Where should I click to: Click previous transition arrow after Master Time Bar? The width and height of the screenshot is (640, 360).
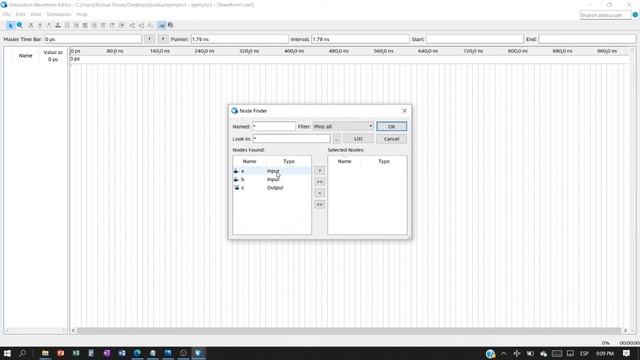pos(149,39)
